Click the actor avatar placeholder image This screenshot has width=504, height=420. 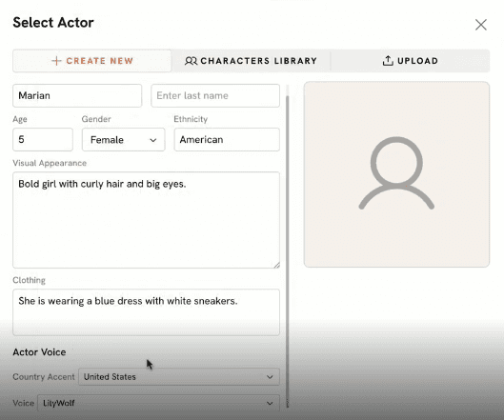point(396,174)
